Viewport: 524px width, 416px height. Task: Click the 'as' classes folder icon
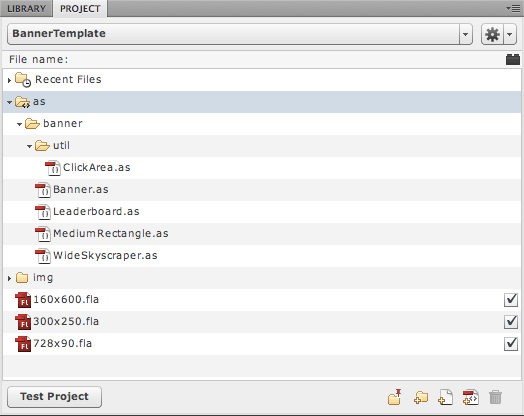click(x=23, y=102)
